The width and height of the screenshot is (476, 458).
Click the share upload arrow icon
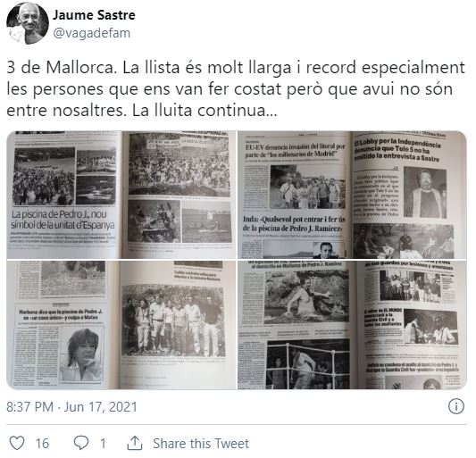click(x=135, y=443)
